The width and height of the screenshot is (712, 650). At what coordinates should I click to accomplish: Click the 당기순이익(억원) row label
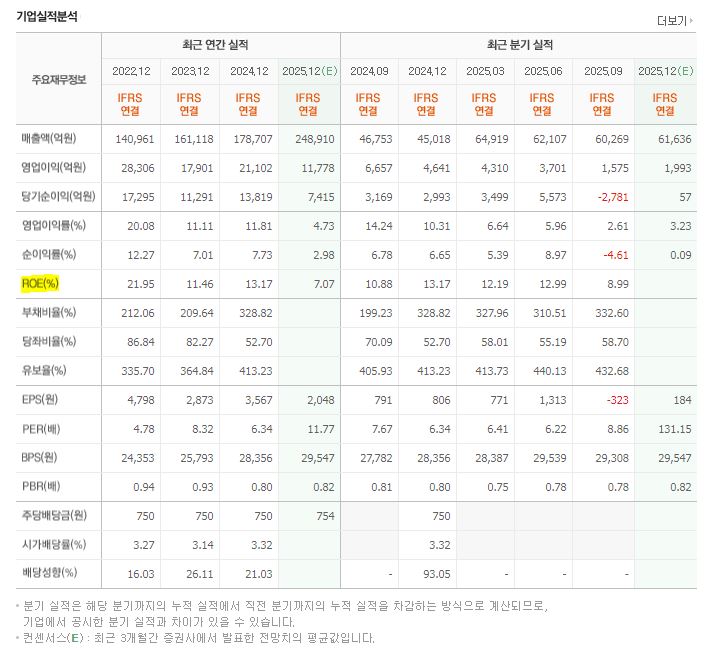point(58,197)
